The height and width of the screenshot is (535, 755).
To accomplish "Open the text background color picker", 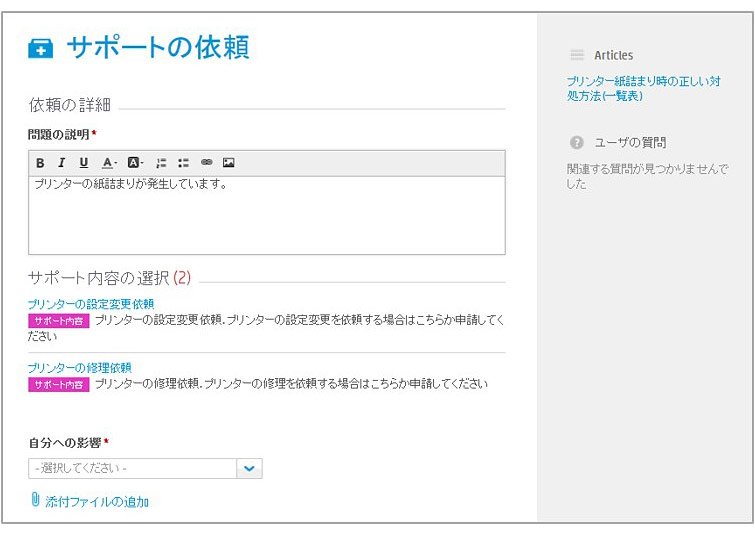I will coord(135,163).
